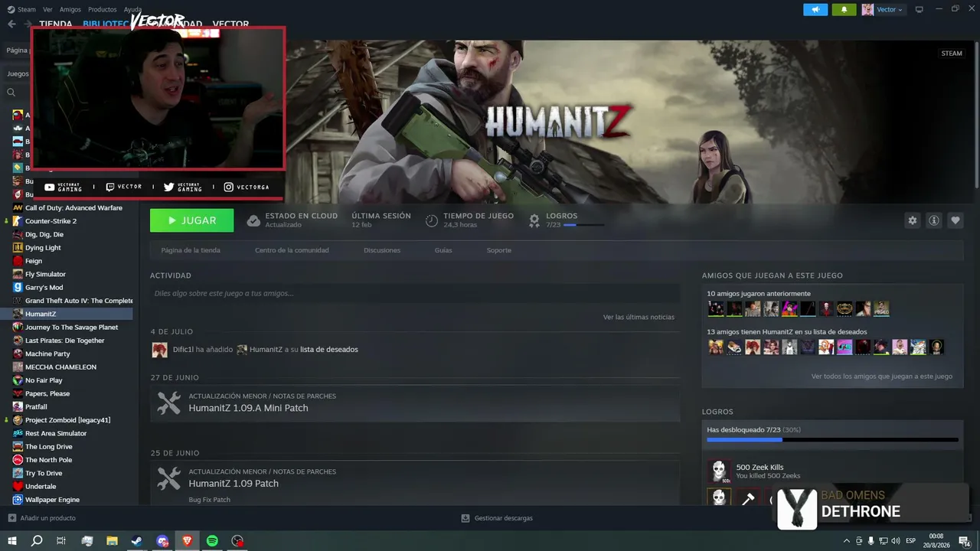Open the Windows notification center
This screenshot has height=551, width=980.
[x=964, y=541]
